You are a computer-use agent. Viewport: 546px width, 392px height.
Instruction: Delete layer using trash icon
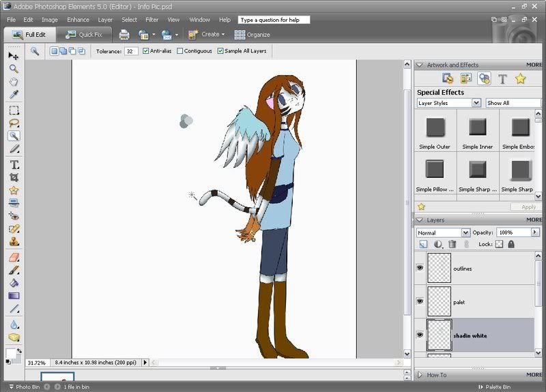tap(452, 244)
